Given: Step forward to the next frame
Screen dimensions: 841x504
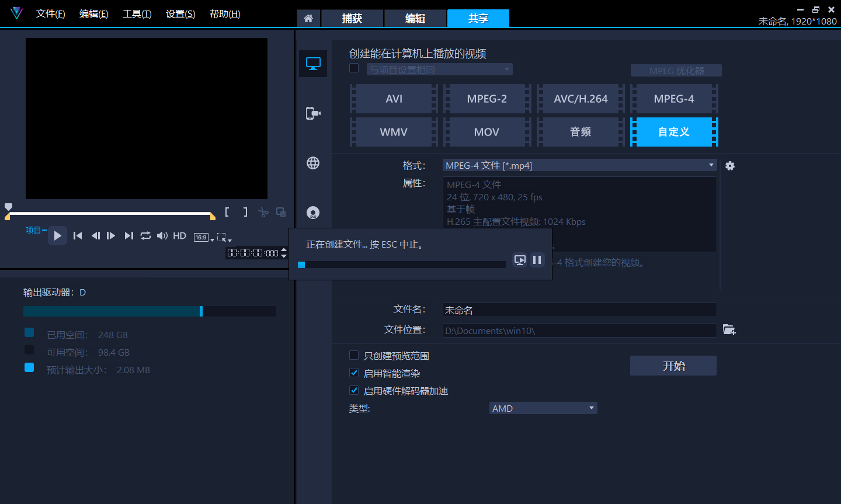Looking at the screenshot, I should point(111,235).
